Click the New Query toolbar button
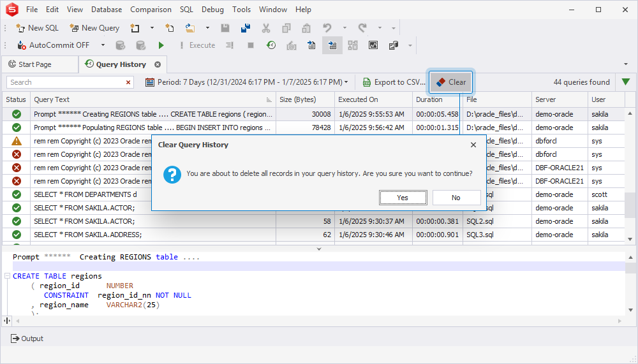Screen dimensions: 638x364 pyautogui.click(x=94, y=28)
